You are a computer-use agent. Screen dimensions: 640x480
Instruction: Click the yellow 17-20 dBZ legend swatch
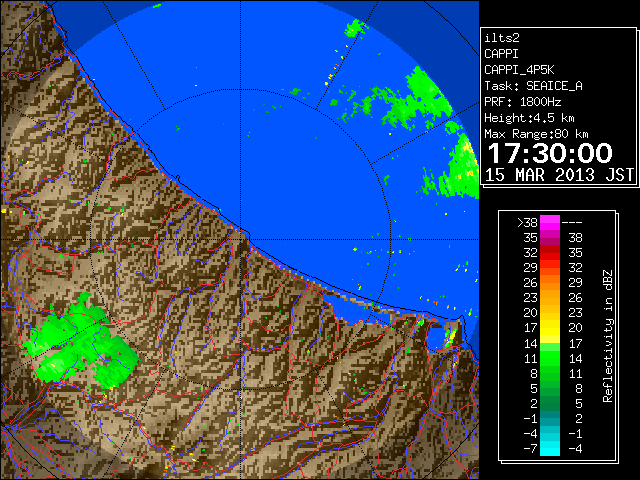(x=550, y=328)
